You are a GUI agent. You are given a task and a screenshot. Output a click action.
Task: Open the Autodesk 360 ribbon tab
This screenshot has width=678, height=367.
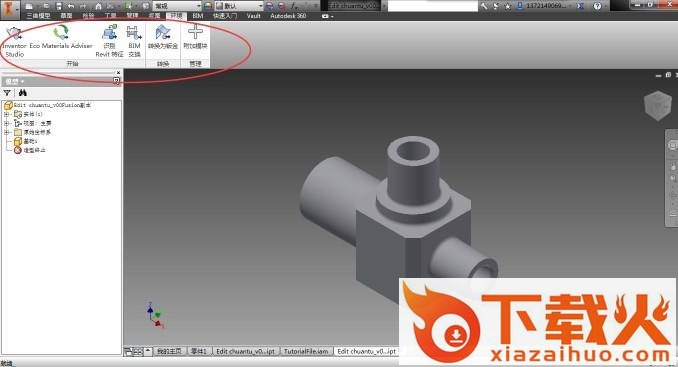click(288, 16)
